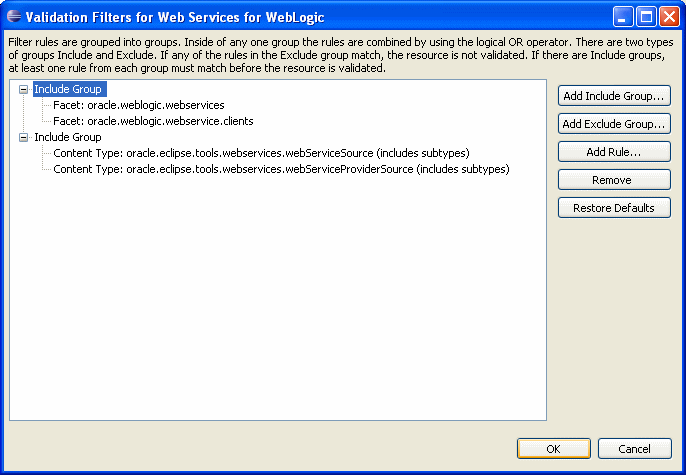Collapse the first Include Group node
Viewport: 686px width, 475px height.
(x=24, y=89)
